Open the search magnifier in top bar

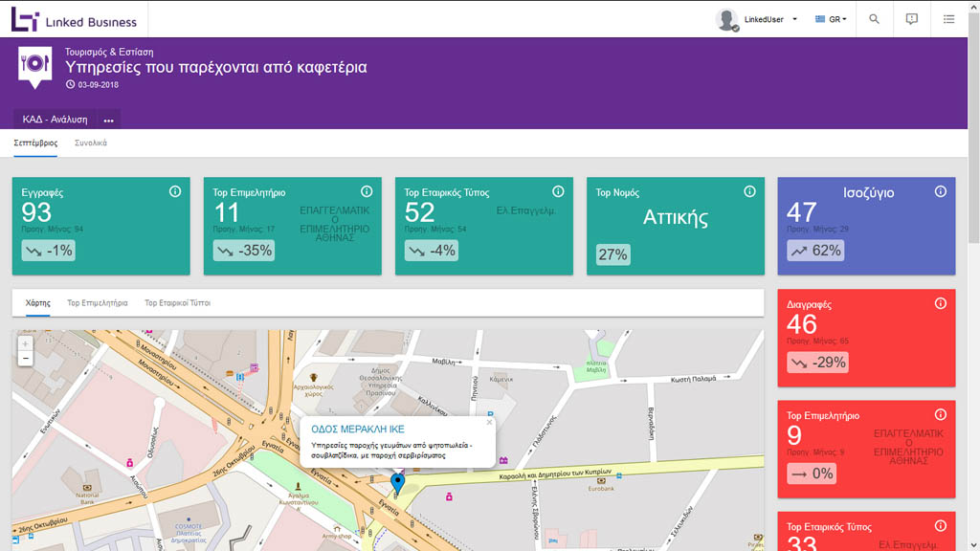(874, 19)
